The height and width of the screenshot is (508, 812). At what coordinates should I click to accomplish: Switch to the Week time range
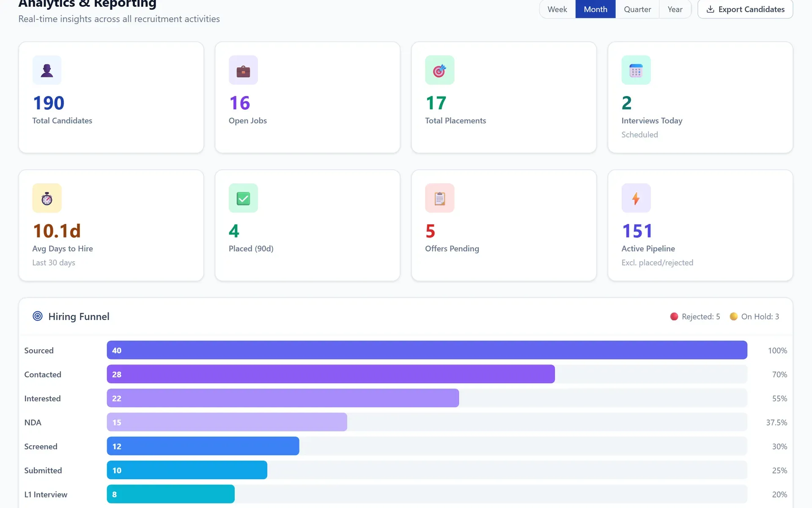click(557, 9)
